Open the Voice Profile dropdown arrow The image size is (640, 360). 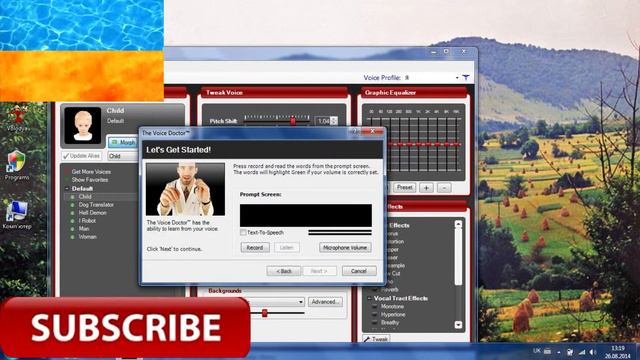457,78
